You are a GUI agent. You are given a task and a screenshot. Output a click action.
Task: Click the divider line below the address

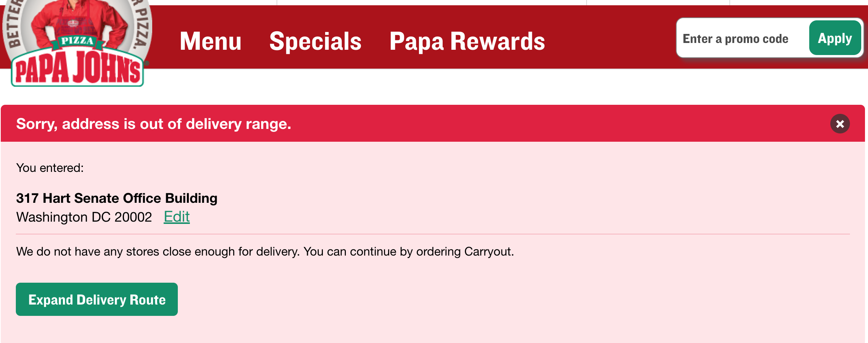point(432,234)
